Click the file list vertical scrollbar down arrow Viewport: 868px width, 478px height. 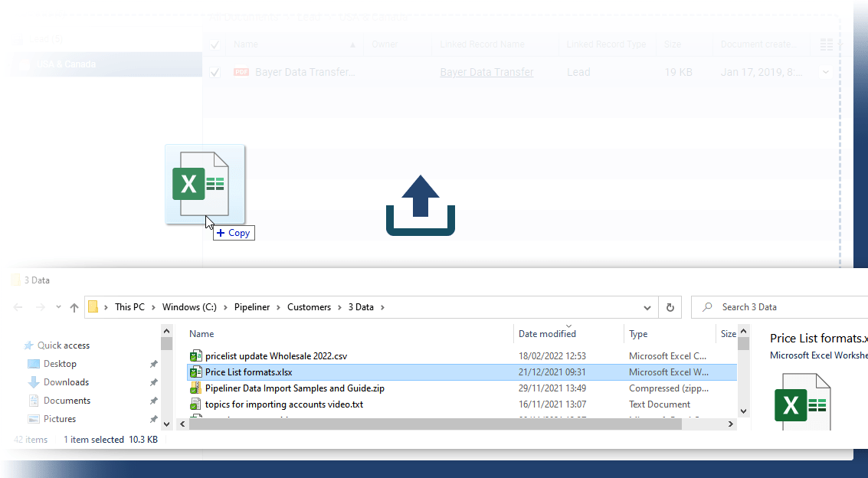point(742,411)
